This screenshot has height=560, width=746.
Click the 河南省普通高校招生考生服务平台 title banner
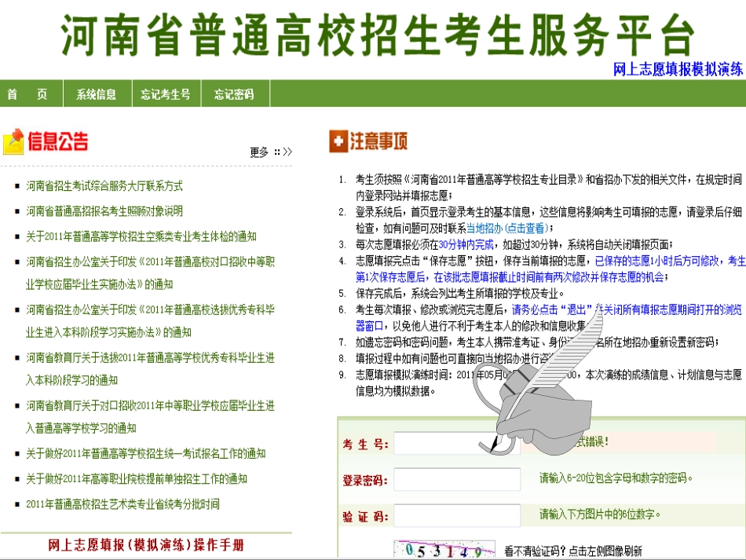pyautogui.click(x=377, y=35)
